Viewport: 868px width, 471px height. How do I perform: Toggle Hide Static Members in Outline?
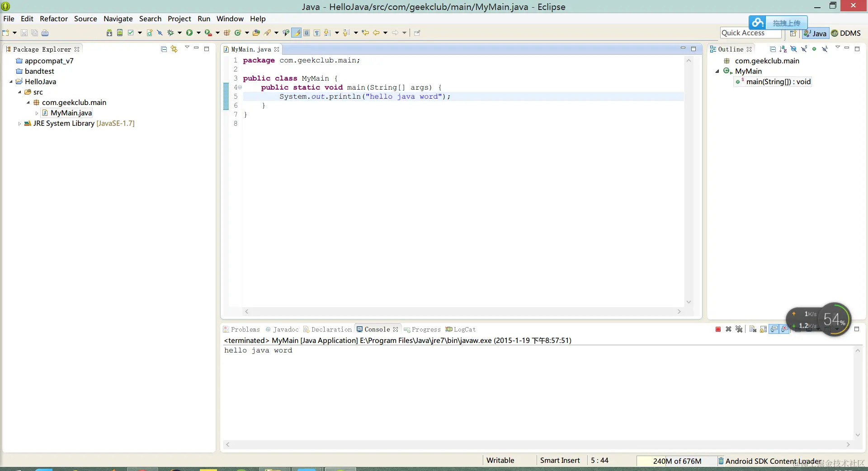click(x=804, y=49)
